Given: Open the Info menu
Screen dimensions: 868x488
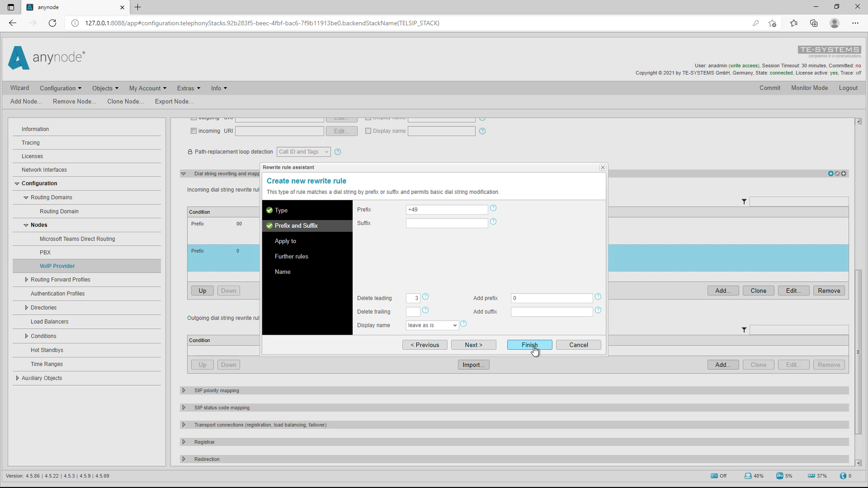Looking at the screenshot, I should pos(219,88).
